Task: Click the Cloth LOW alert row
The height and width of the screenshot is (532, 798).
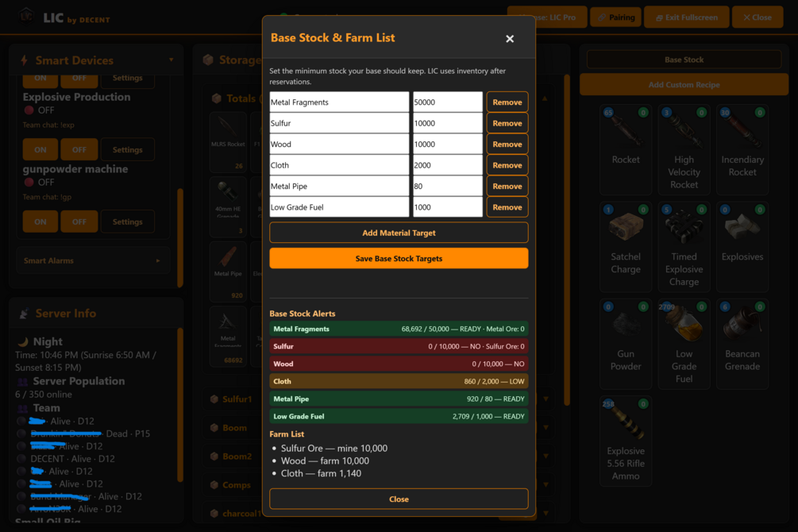Action: [x=399, y=381]
